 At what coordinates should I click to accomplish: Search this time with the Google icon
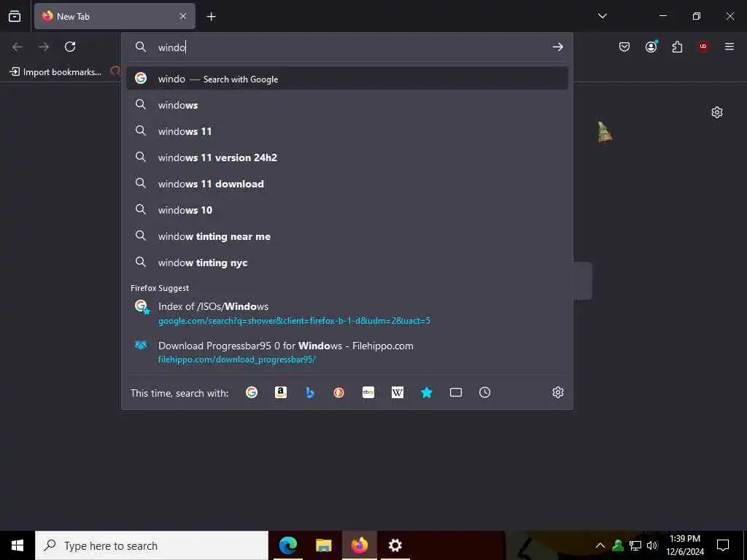252,392
